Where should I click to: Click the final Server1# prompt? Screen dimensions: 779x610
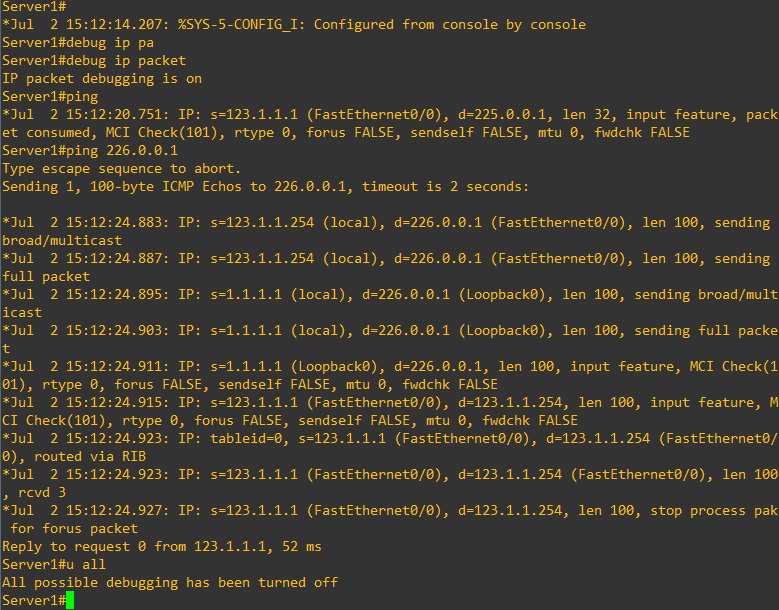[x=34, y=600]
